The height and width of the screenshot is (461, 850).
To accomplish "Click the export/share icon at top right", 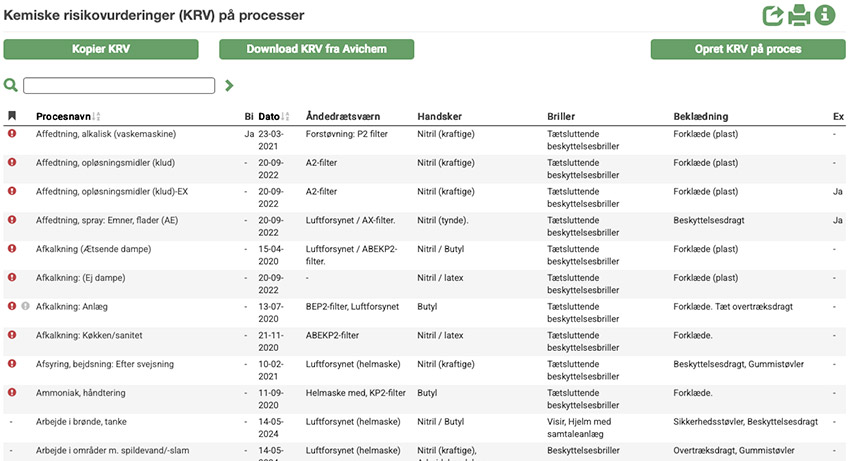I will tap(773, 16).
